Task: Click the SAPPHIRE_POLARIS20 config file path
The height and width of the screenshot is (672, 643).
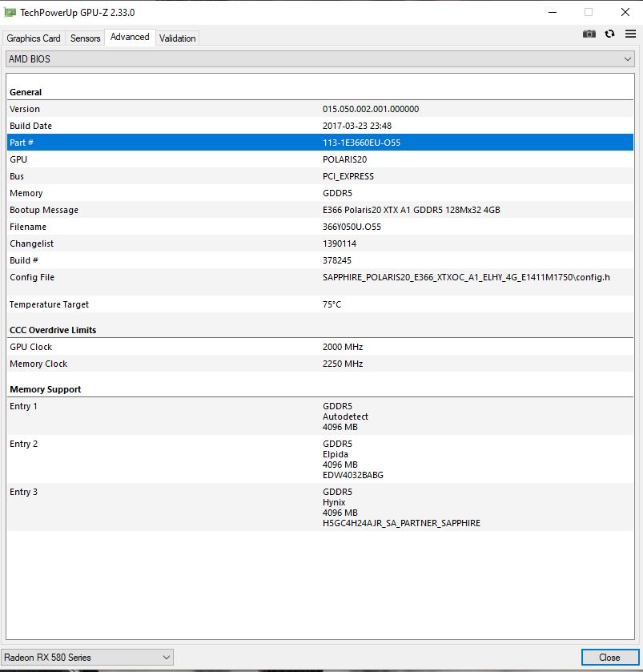Action: [466, 277]
